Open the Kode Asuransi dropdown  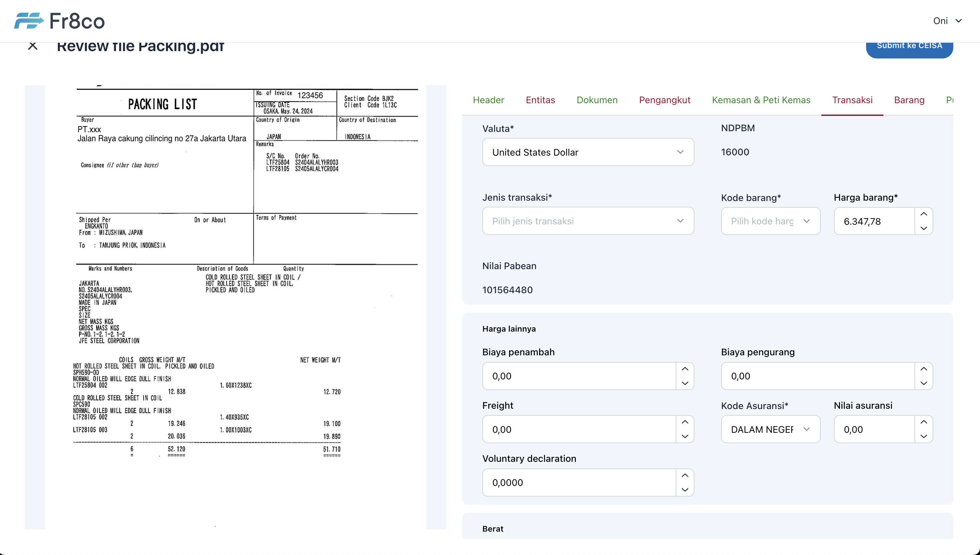tap(770, 429)
